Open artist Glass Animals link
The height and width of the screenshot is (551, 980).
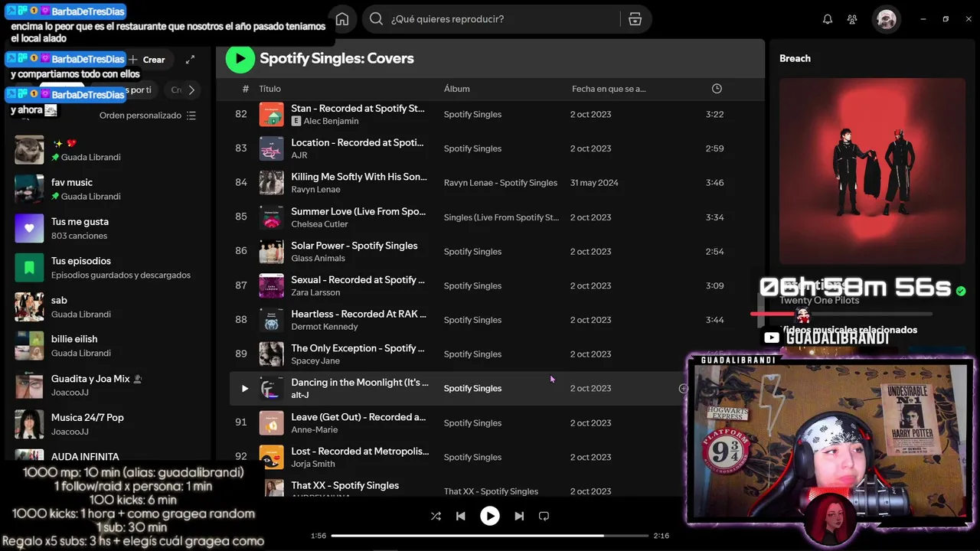tap(318, 259)
